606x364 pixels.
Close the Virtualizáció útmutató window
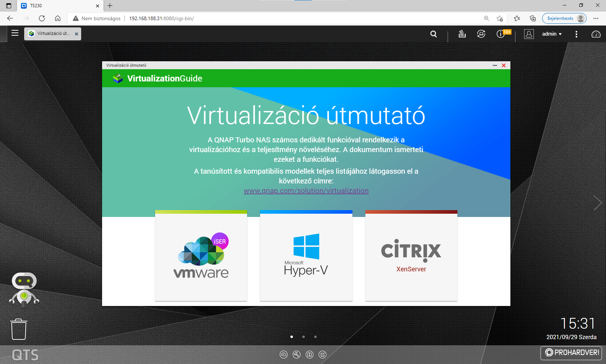point(504,65)
